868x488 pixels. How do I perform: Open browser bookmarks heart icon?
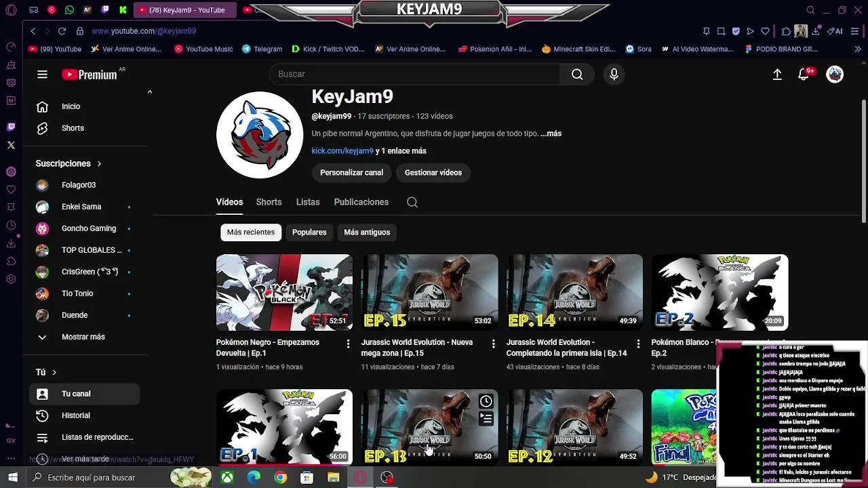(x=765, y=31)
